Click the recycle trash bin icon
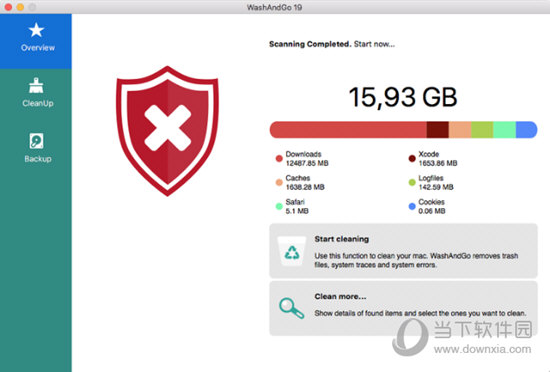 coord(291,251)
